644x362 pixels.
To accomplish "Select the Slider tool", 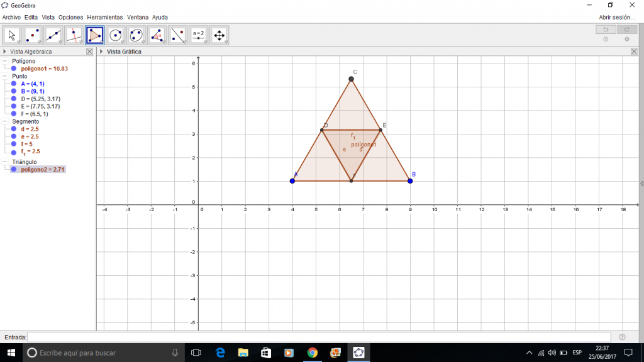I will coord(199,35).
